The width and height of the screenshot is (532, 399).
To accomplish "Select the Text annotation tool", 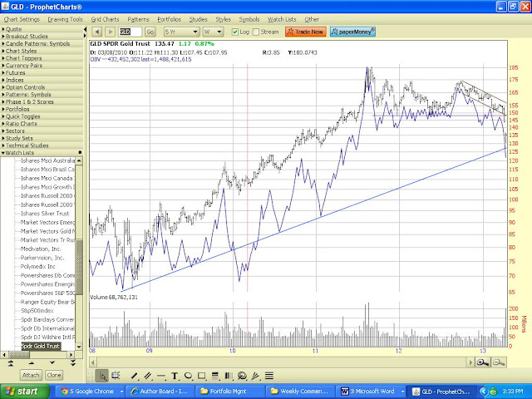I will pos(175,376).
